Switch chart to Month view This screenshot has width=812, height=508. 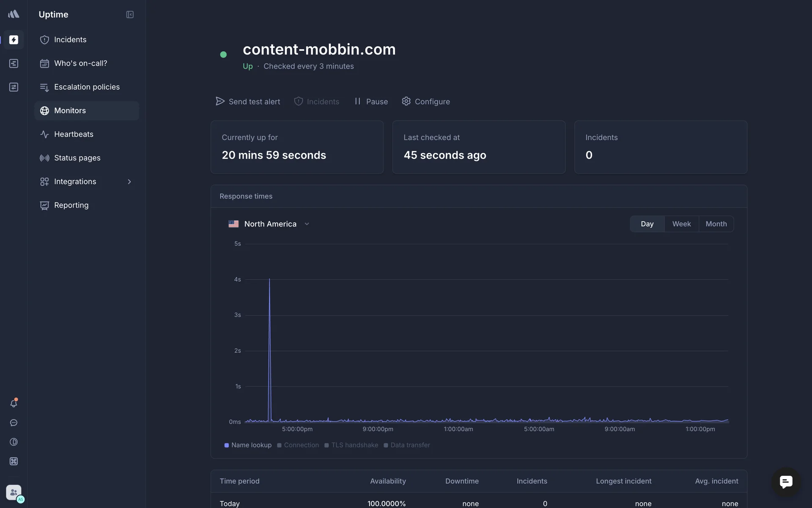click(x=716, y=224)
